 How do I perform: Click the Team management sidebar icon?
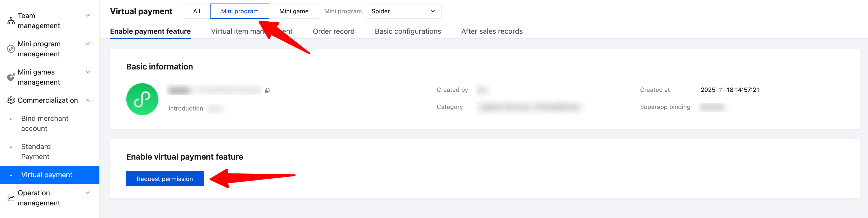pyautogui.click(x=11, y=21)
